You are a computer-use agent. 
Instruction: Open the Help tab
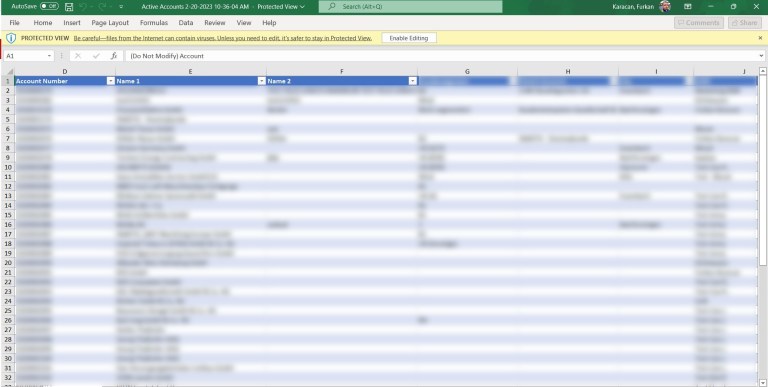[269, 23]
